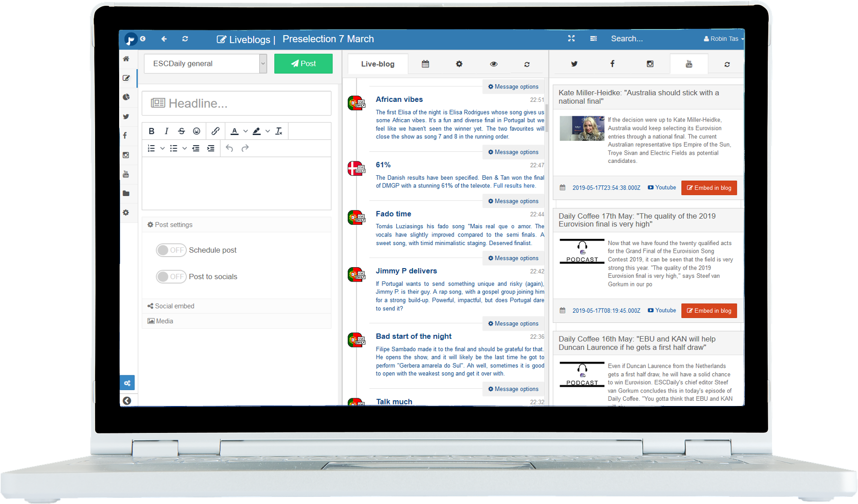Image resolution: width=858 pixels, height=504 pixels.
Task: Select the Live-blog tab
Action: pyautogui.click(x=378, y=64)
